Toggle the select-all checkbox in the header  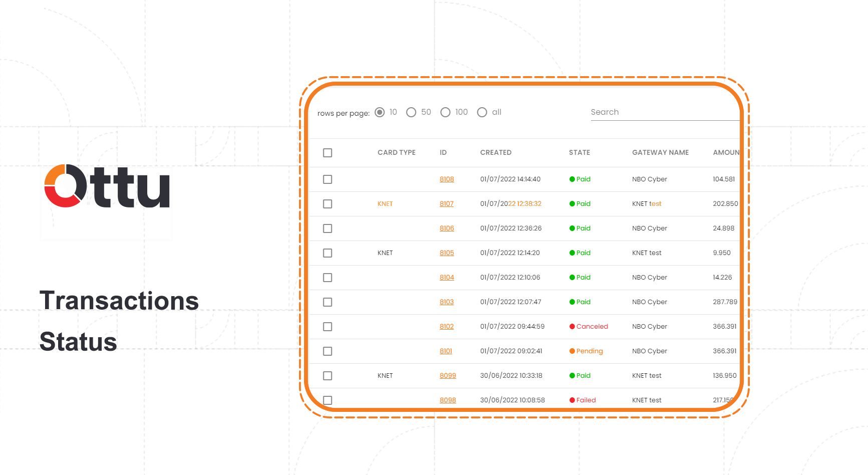328,152
